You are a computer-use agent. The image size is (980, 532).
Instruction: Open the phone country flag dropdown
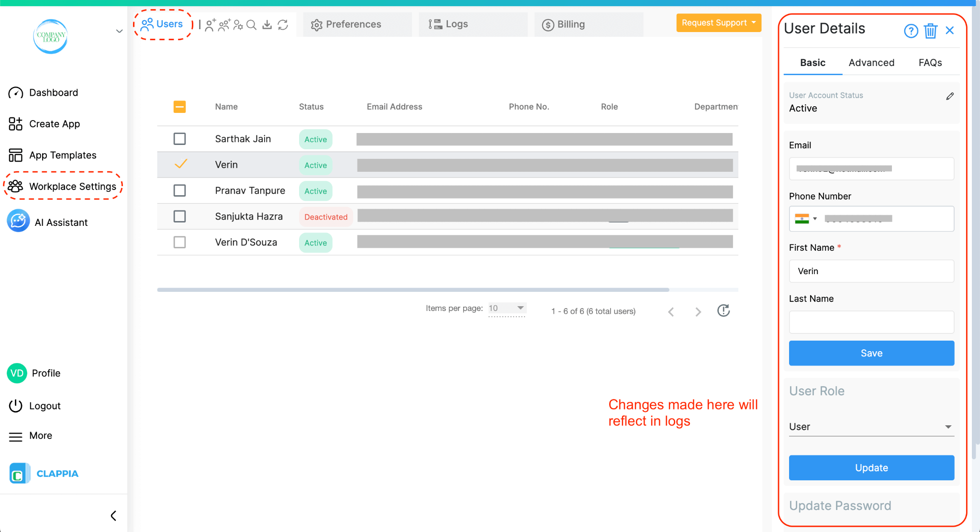(806, 219)
